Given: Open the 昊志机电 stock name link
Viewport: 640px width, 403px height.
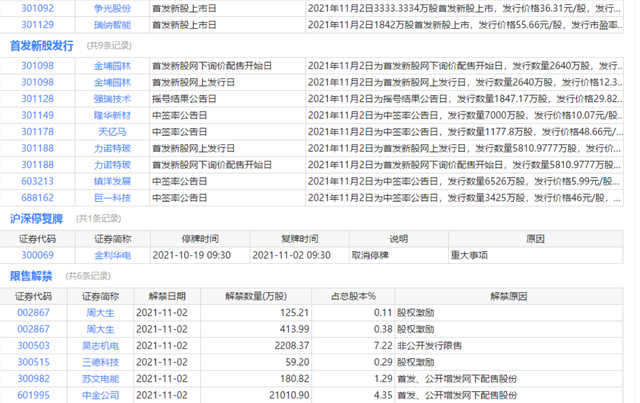Looking at the screenshot, I should (x=100, y=346).
